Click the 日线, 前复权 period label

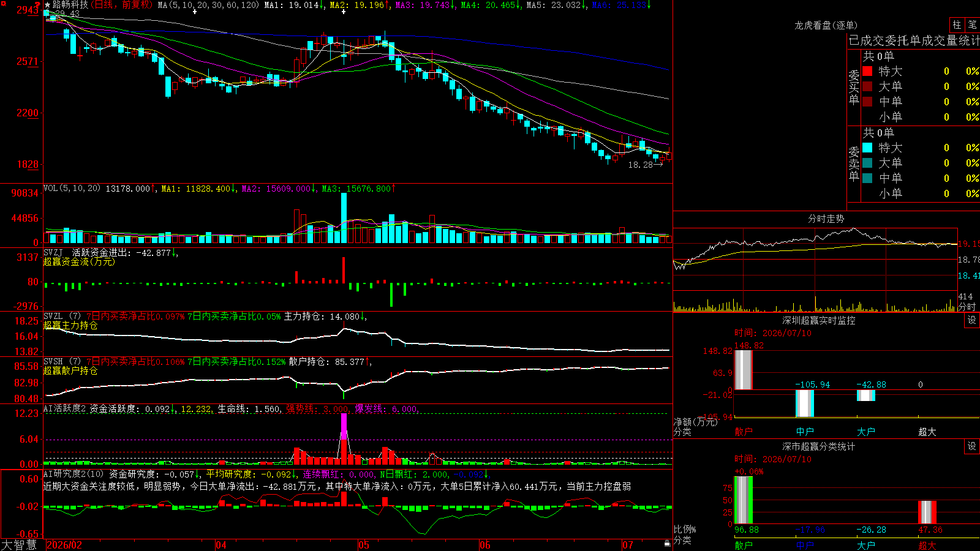(x=123, y=5)
